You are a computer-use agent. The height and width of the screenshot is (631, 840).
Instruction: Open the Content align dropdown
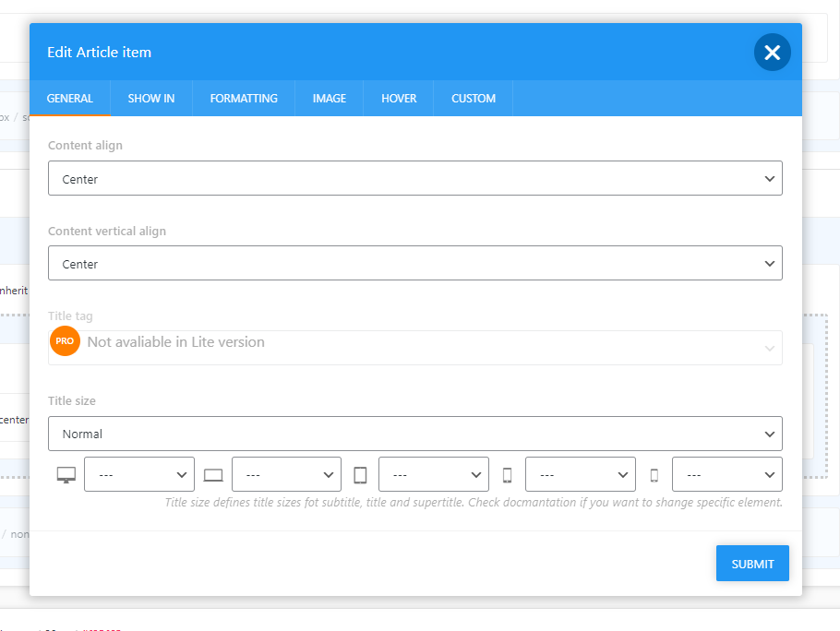415,178
